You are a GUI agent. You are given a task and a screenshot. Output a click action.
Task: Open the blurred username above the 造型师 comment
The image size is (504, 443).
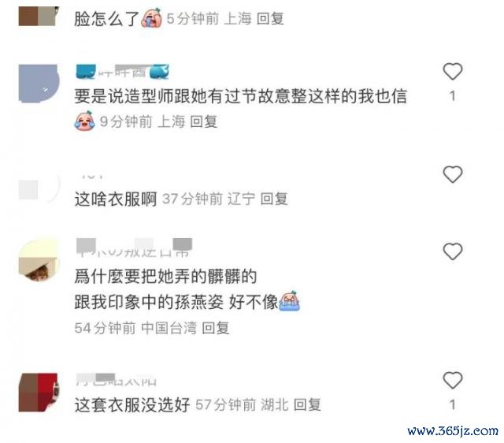(123, 72)
